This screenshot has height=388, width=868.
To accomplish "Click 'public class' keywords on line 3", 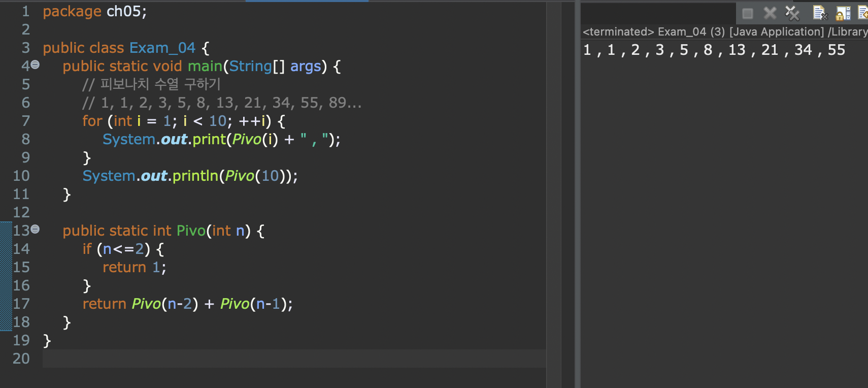I will point(83,48).
